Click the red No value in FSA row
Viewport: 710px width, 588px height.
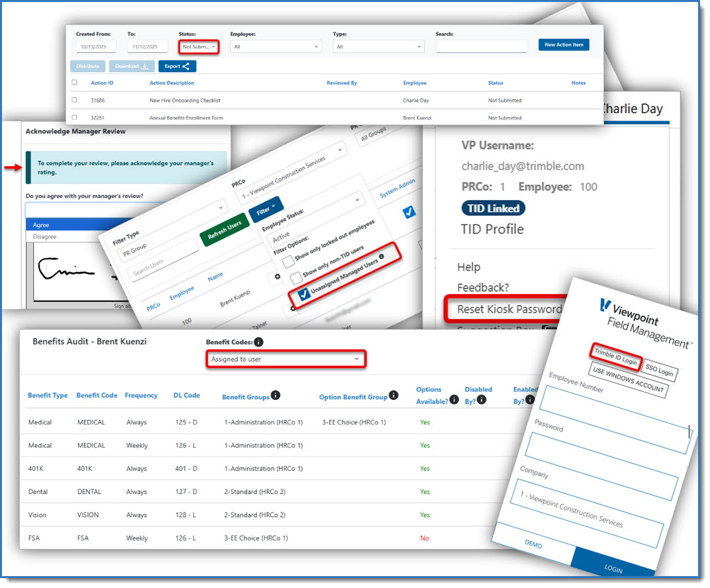(x=425, y=538)
